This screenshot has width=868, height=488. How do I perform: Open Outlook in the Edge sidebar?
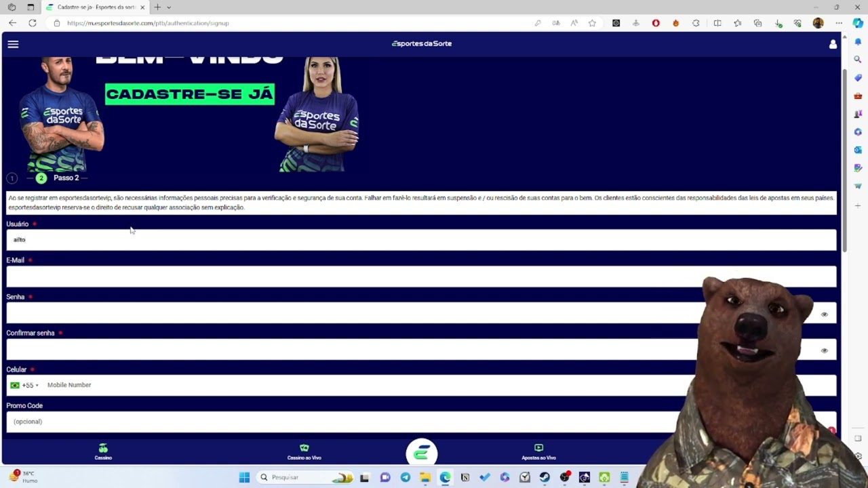tap(858, 150)
